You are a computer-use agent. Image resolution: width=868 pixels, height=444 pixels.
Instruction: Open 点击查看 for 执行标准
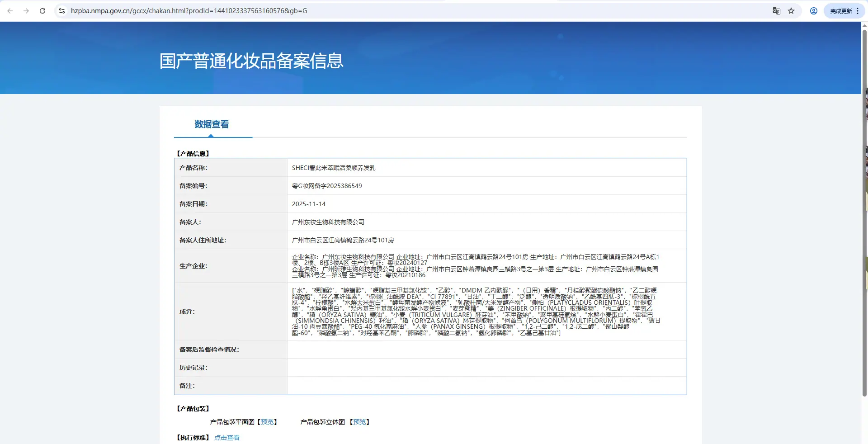227,438
